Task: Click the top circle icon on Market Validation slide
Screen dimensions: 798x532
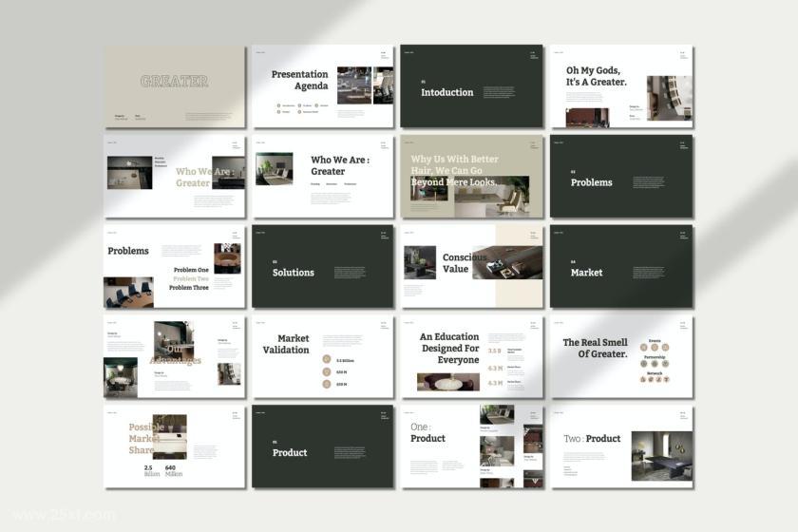Action: point(327,359)
